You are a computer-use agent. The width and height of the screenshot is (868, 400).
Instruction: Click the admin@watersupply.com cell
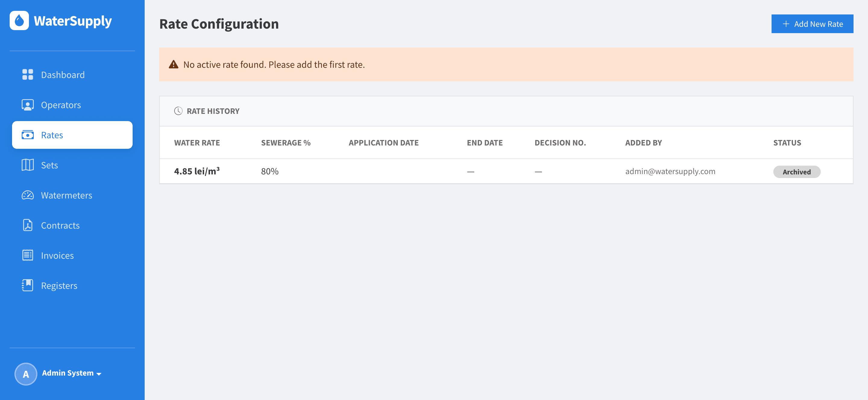670,171
